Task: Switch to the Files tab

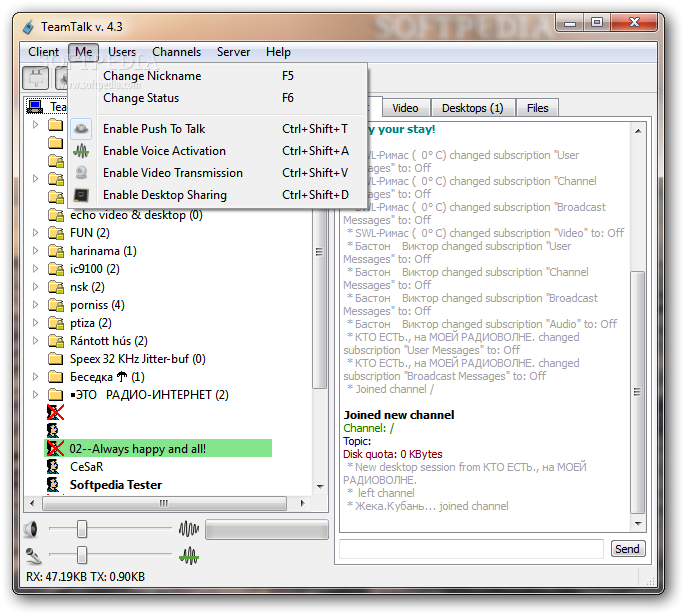Action: (537, 108)
